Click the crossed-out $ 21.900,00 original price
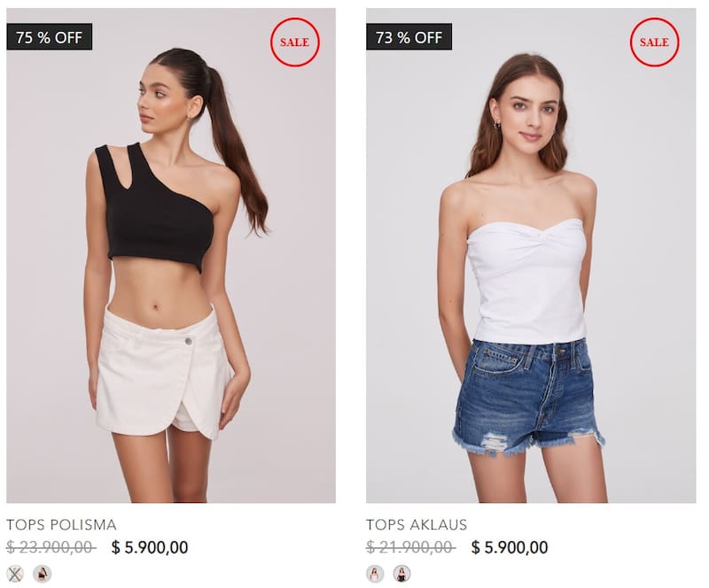This screenshot has width=709, height=588. (410, 547)
